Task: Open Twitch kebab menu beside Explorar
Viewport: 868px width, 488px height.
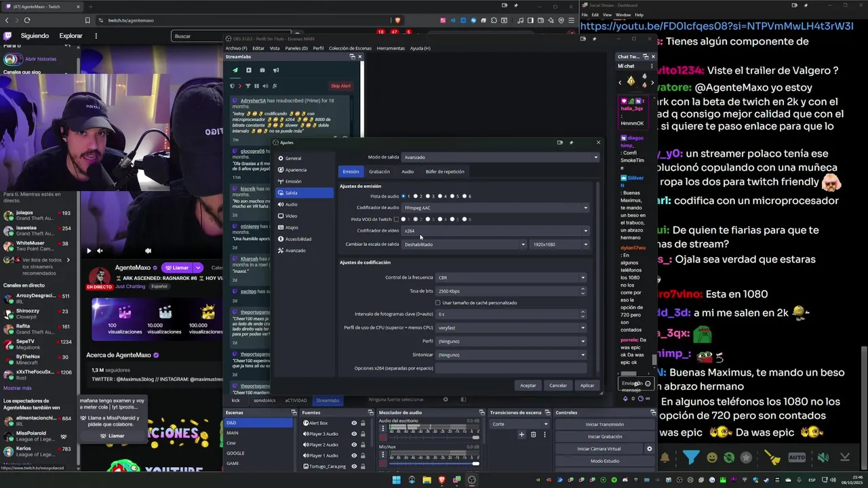Action: pos(96,36)
